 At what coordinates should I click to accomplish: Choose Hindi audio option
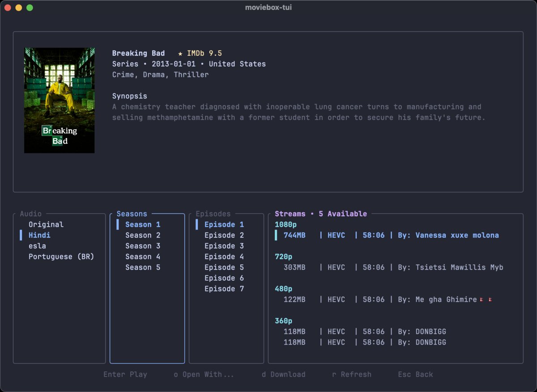(39, 235)
